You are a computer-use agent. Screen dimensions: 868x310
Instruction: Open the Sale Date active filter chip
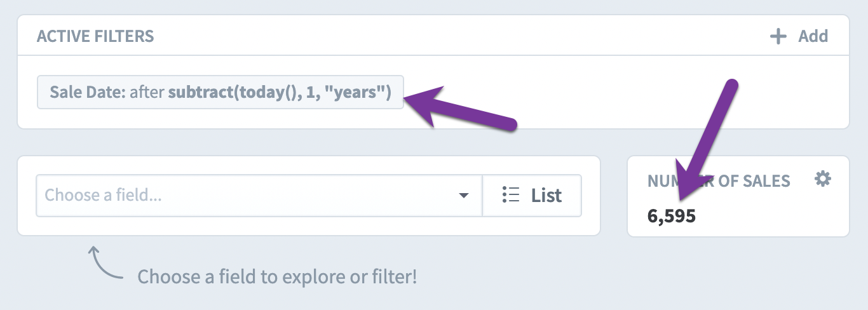click(x=220, y=93)
